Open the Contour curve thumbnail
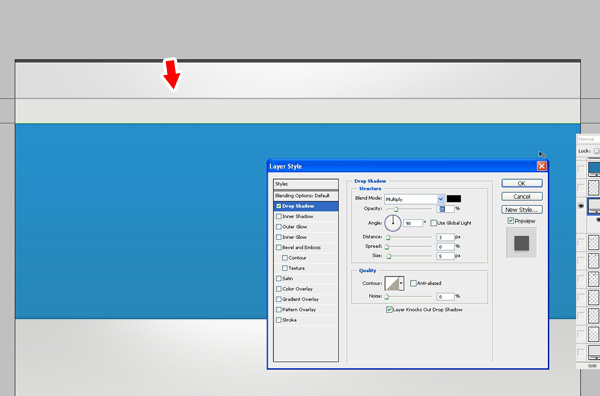 (x=392, y=284)
